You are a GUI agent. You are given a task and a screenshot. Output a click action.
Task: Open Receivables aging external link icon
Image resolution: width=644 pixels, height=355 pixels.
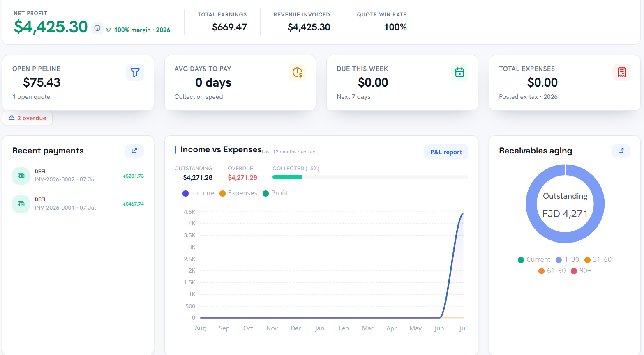[x=621, y=151]
